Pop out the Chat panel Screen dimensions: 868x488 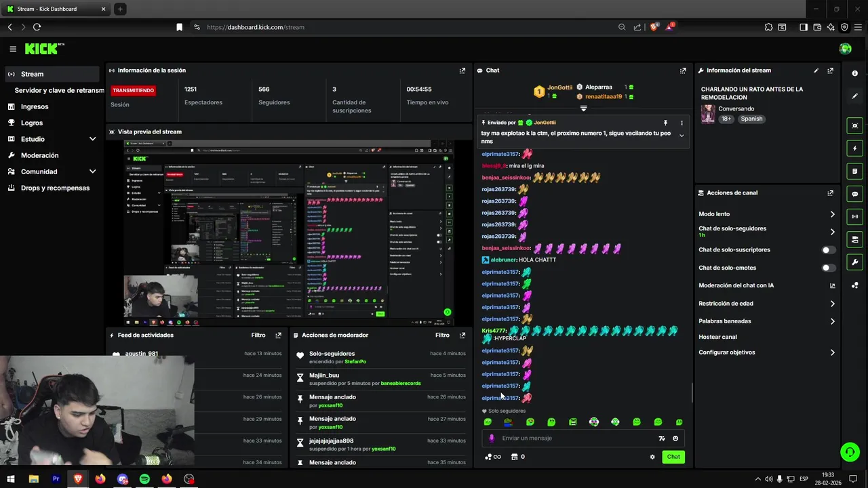tap(683, 70)
